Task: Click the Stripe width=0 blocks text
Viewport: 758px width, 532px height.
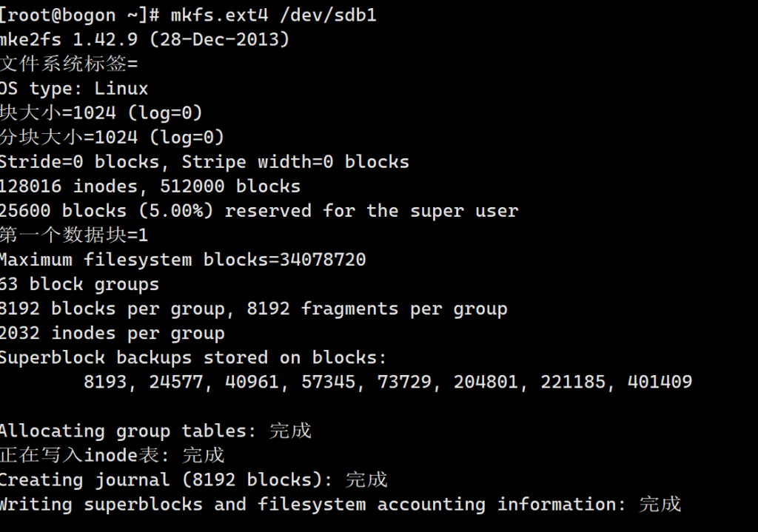Action: click(295, 162)
